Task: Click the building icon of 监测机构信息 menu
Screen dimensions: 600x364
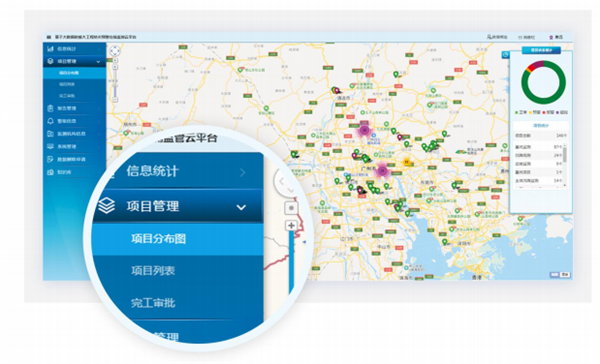Action: (50, 134)
